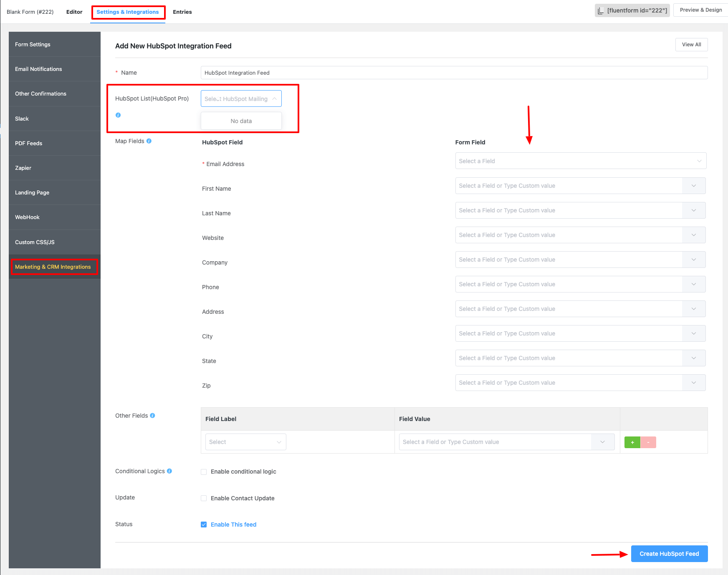Expand the City field selector arrow

694,333
